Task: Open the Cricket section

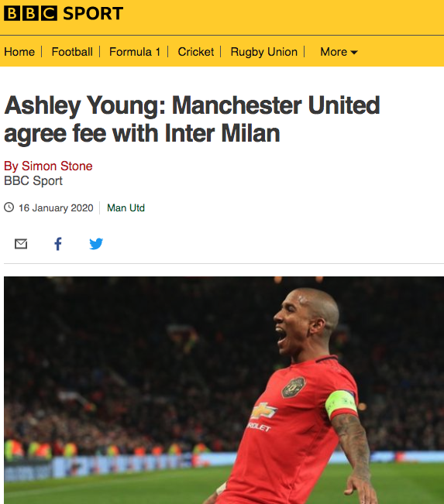Action: (x=195, y=52)
